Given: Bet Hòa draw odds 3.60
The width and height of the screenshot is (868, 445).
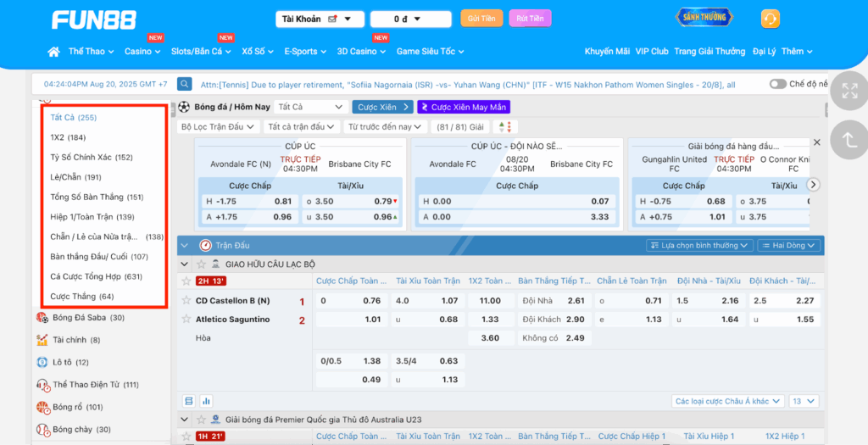Looking at the screenshot, I should tap(490, 337).
